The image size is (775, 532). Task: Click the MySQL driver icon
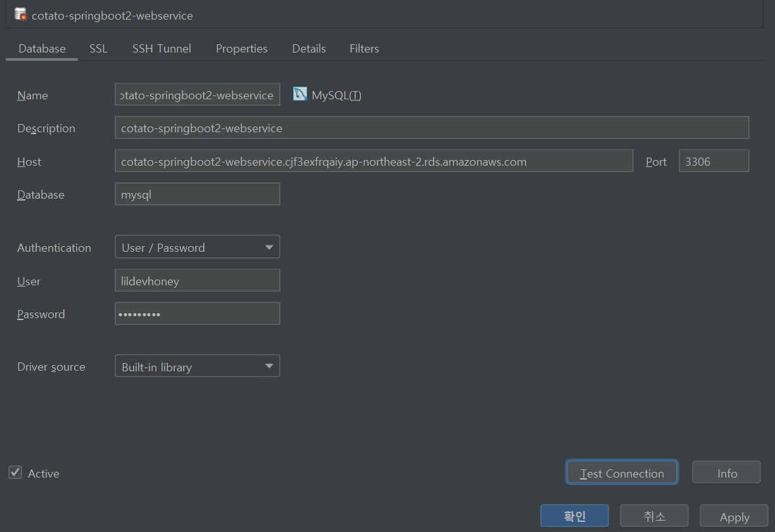coord(299,94)
